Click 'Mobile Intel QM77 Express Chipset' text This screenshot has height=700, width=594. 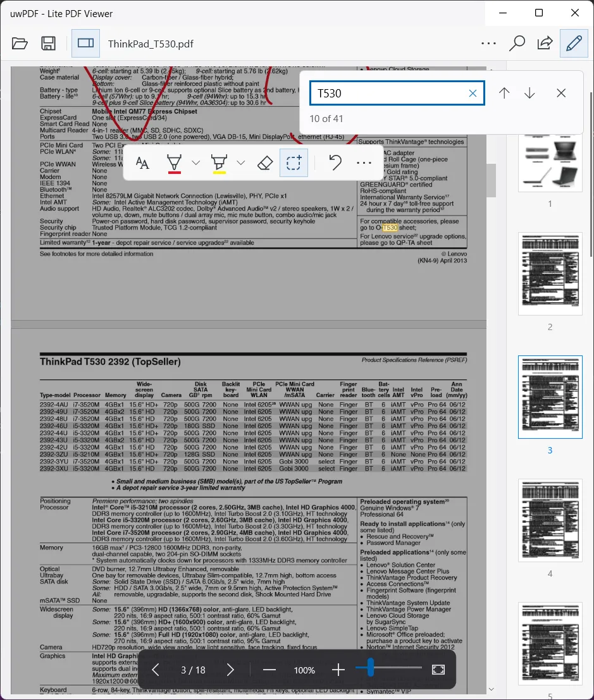pos(144,111)
